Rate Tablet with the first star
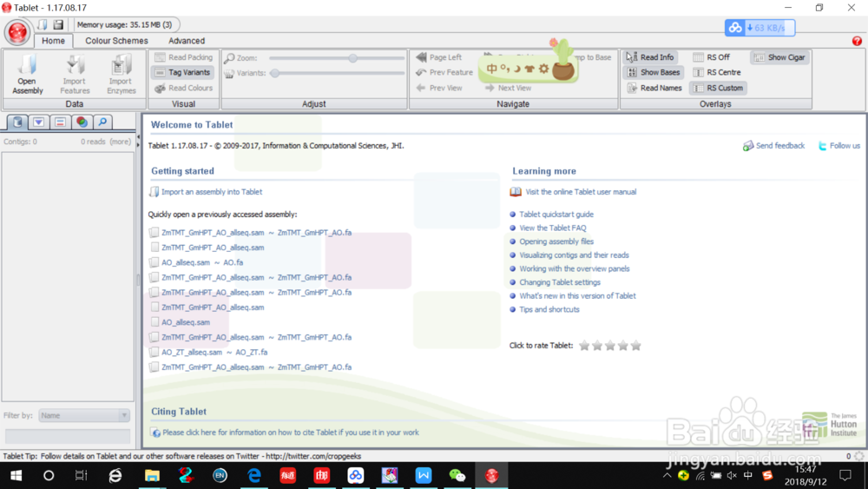 (584, 346)
